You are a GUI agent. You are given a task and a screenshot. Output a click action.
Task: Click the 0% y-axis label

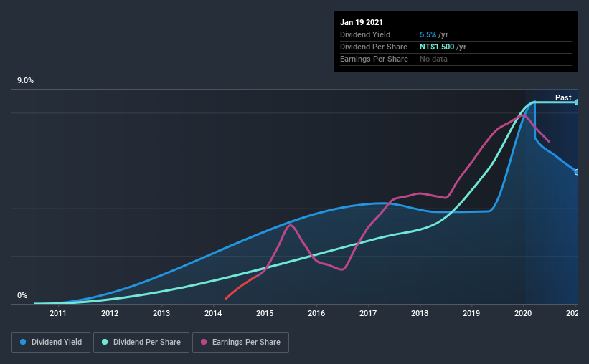click(22, 296)
